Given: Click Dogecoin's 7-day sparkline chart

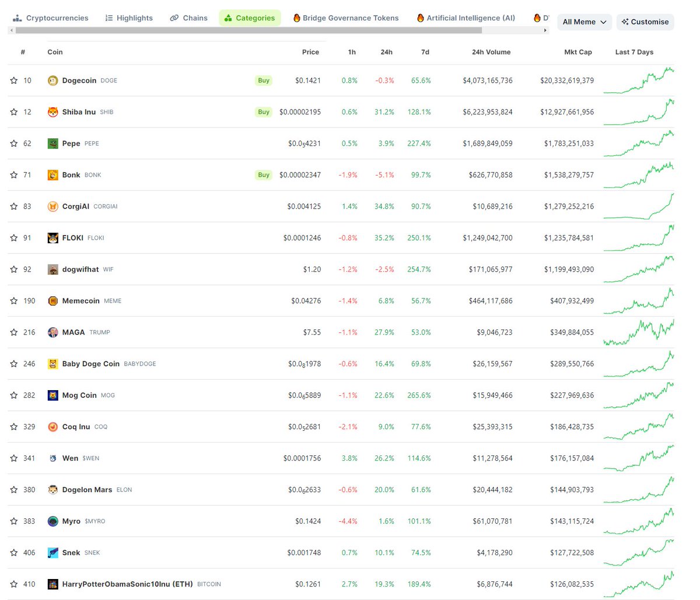Looking at the screenshot, I should (x=640, y=80).
